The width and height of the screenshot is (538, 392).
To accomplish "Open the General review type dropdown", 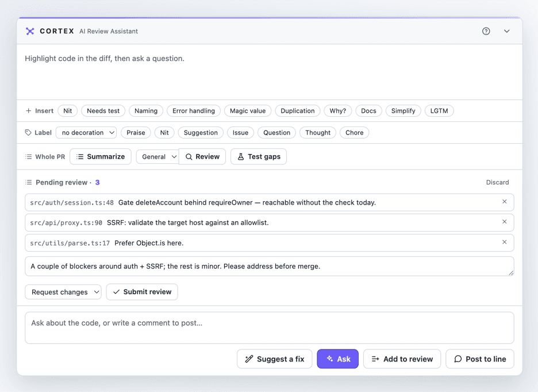I will 157,156.
